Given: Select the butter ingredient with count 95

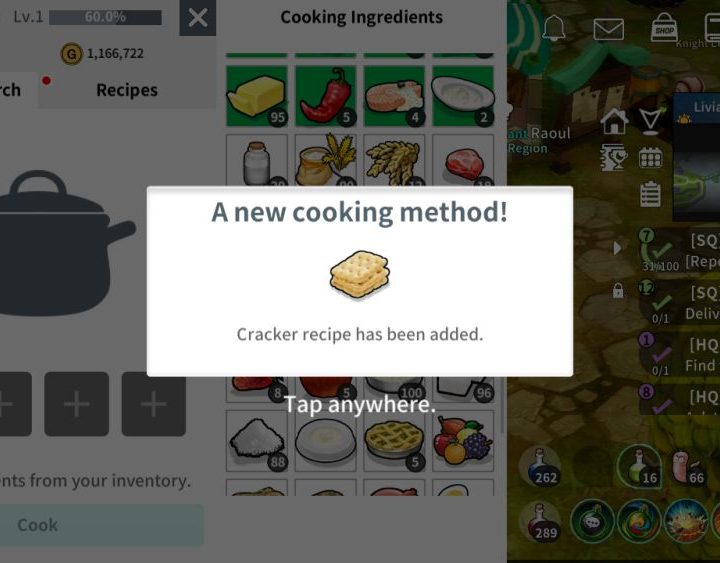Looking at the screenshot, I should coord(257,96).
